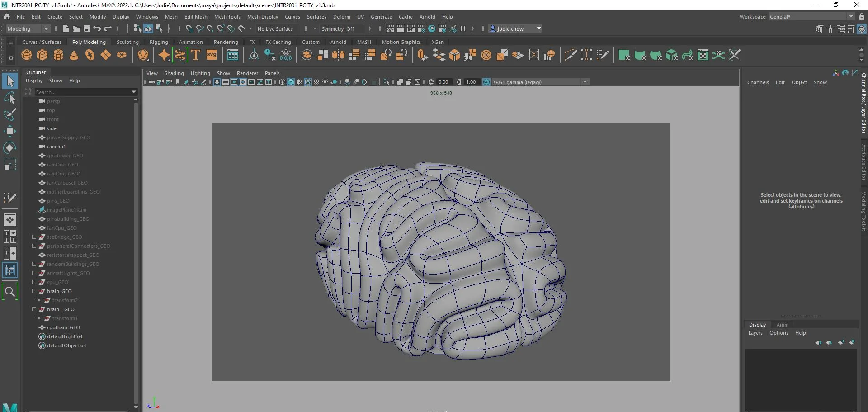This screenshot has height=412, width=868.
Task: Click the Save scene icon in status line
Action: 87,28
